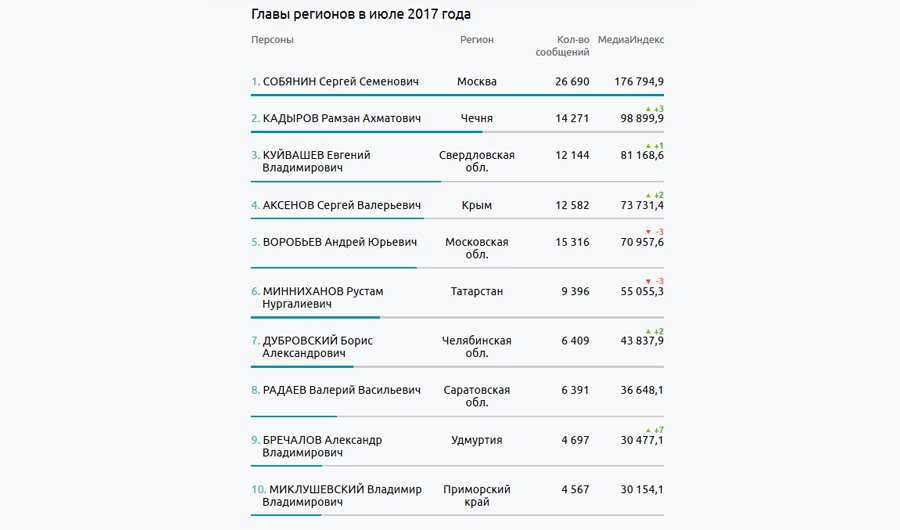Viewport: 900px width, 530px height.
Task: Click the green up arrow for Kuyvashev's +1
Action: (648, 146)
